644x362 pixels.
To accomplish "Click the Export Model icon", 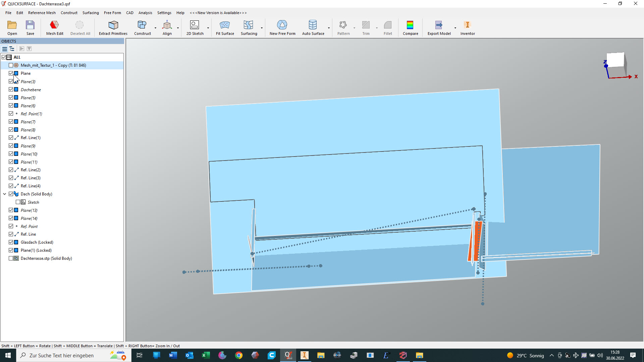I will [x=439, y=25].
